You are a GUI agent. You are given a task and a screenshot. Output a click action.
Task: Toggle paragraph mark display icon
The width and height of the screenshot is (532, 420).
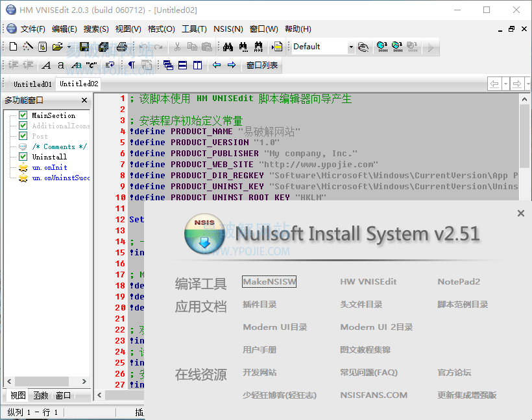pos(132,65)
